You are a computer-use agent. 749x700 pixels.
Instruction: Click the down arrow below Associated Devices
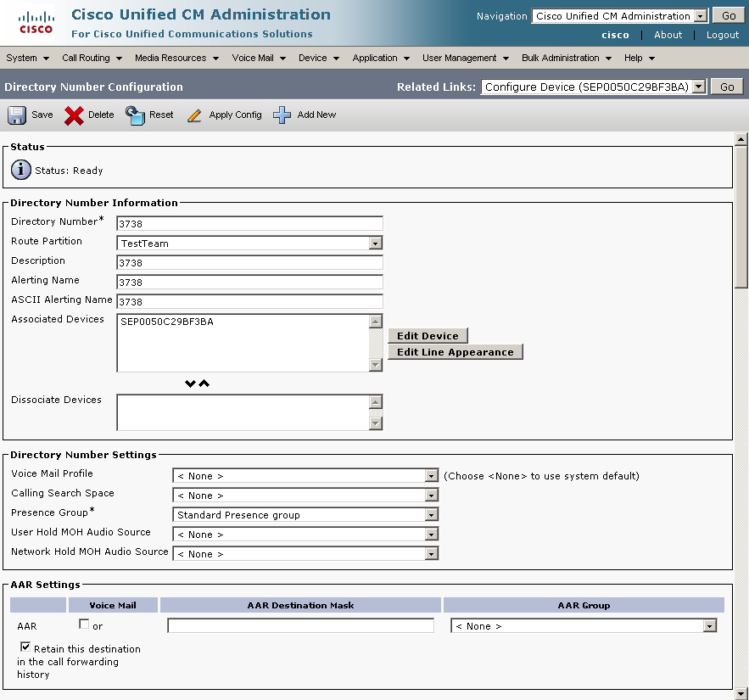(191, 384)
